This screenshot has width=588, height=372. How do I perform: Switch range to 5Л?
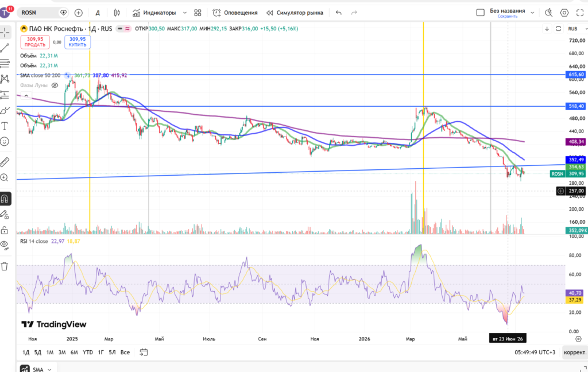click(x=112, y=352)
